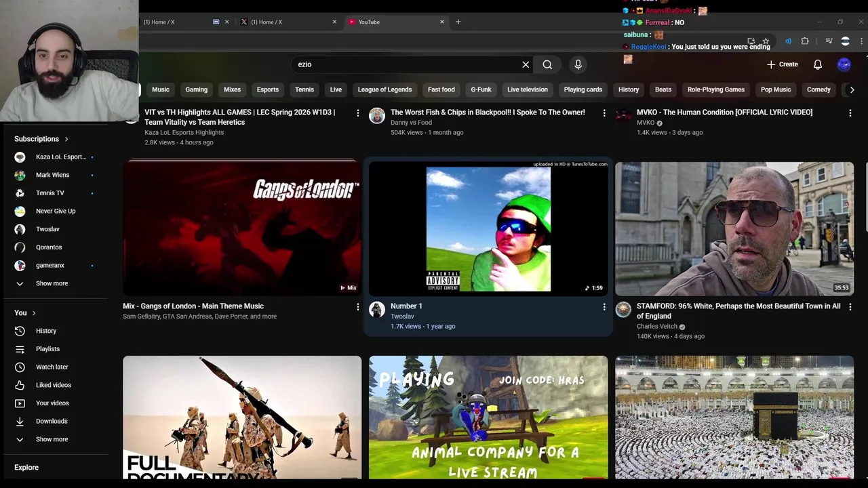Viewport: 868px width, 488px height.
Task: Play the STAMFORD video thumbnail
Action: [x=734, y=228]
